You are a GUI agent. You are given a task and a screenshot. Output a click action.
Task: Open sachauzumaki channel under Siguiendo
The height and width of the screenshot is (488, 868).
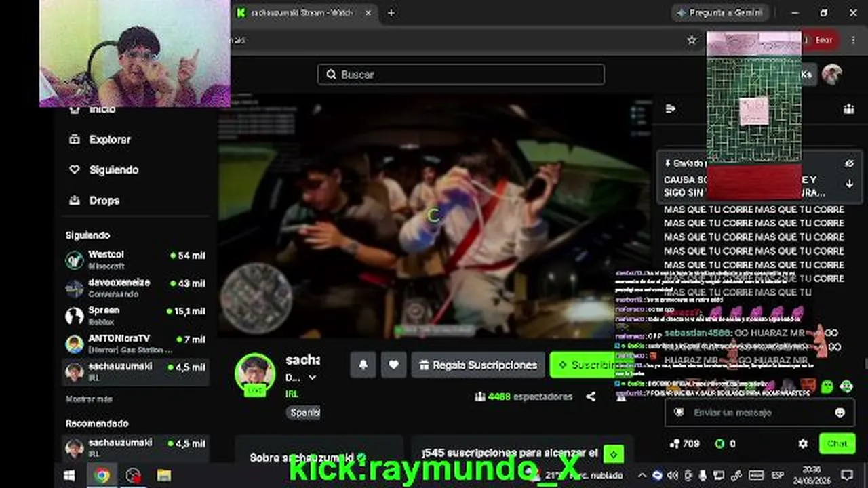pyautogui.click(x=136, y=371)
